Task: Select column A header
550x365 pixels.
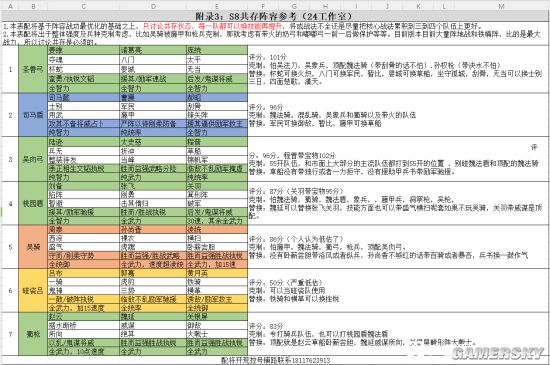Action: click(x=10, y=6)
